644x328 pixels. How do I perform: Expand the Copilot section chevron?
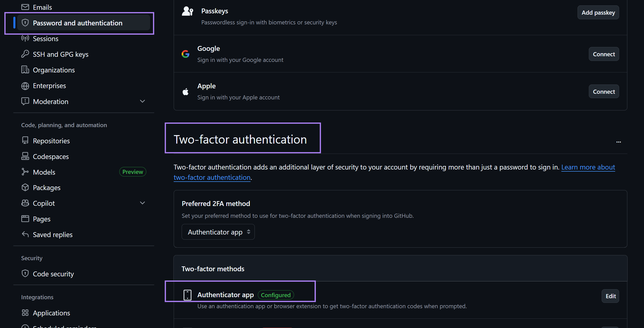point(142,203)
